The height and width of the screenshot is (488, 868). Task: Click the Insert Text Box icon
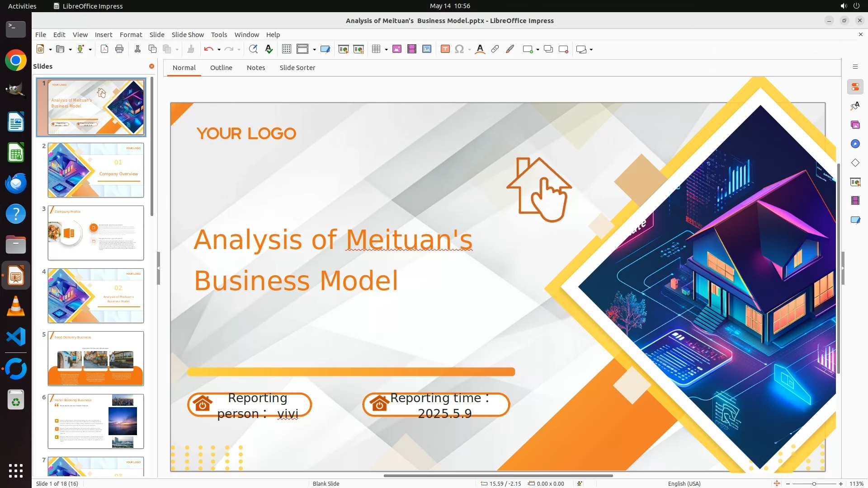[x=445, y=49]
